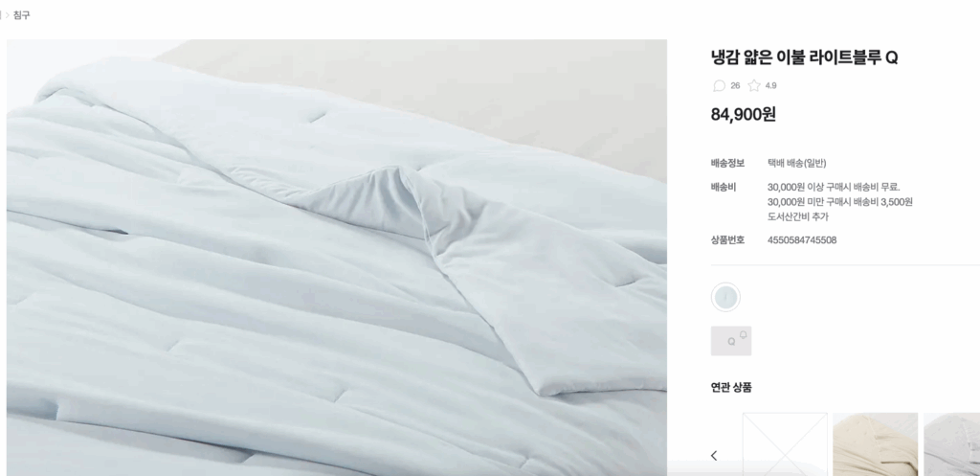Click the review count 26

click(735, 85)
